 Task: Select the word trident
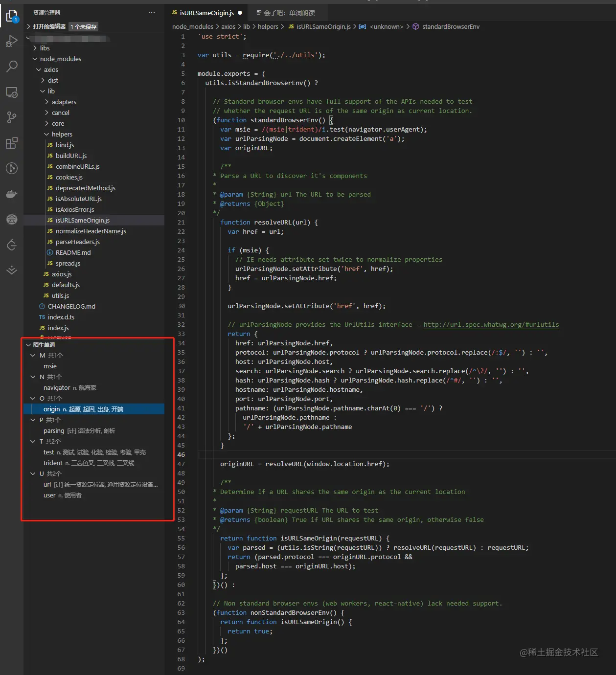click(x=53, y=463)
